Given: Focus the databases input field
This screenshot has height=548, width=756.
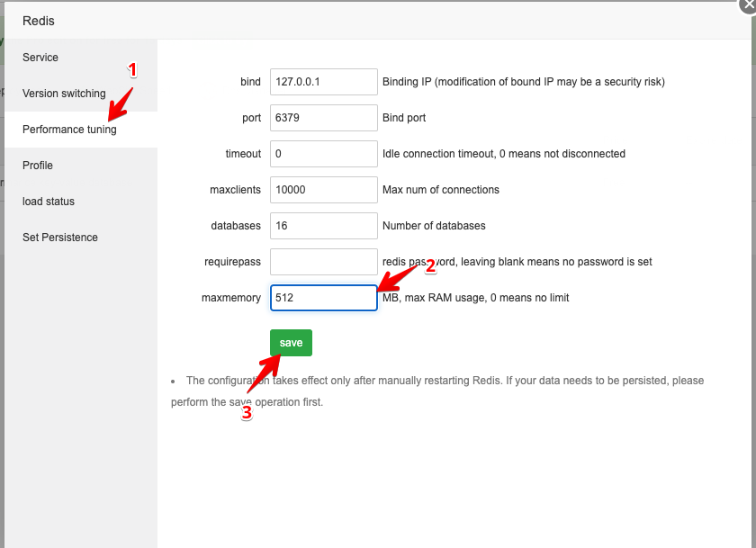Looking at the screenshot, I should tap(323, 226).
